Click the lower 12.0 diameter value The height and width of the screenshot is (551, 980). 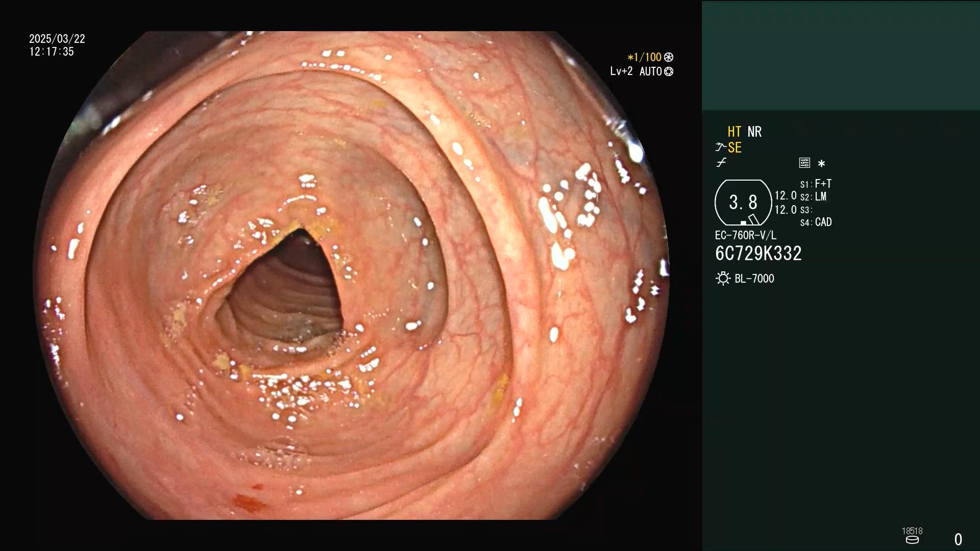point(786,210)
